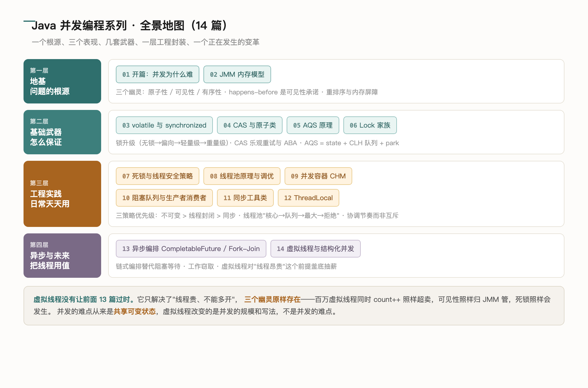
Task: Click the orange text 共享可变状态
Action: click(x=135, y=312)
